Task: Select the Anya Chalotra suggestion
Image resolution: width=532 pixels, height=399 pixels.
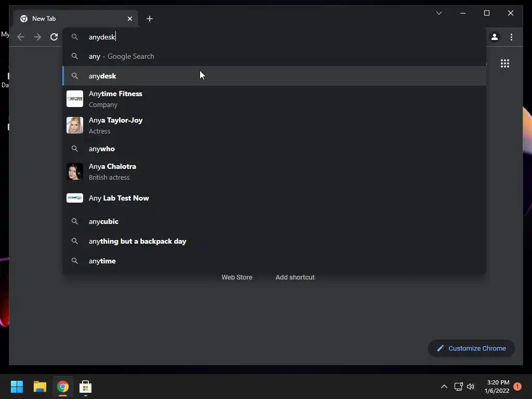Action: 274,171
